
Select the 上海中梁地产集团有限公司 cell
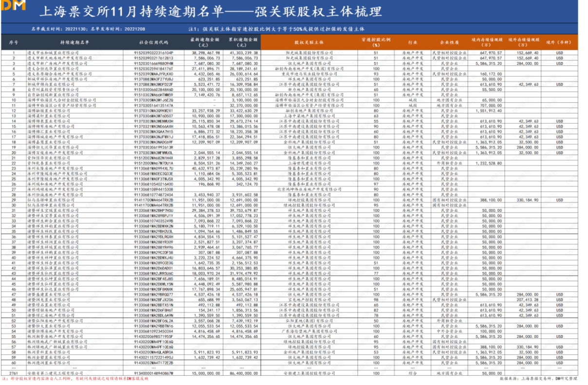click(309, 116)
